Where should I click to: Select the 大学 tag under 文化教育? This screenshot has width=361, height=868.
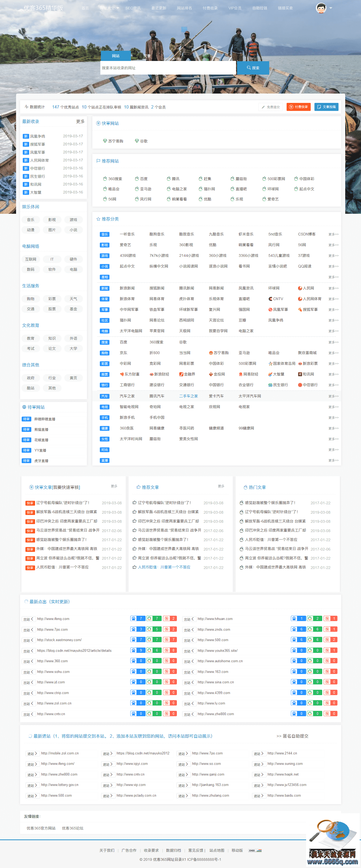click(x=73, y=348)
